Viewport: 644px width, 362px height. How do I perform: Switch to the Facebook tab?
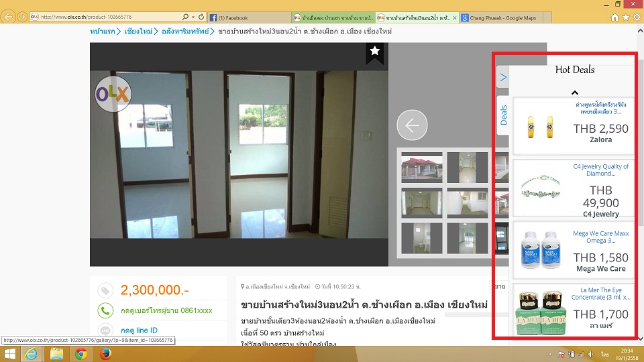point(250,17)
